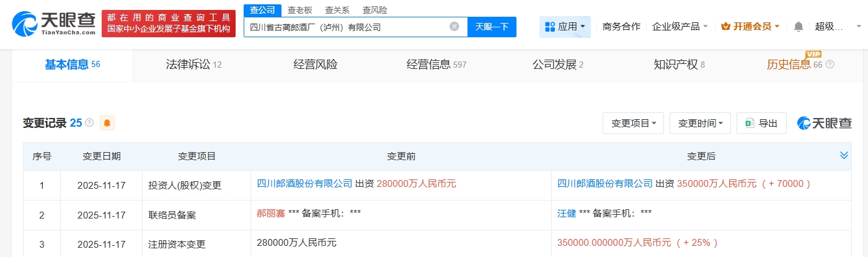Viewport: 868px width, 257px height.
Task: Open the 公司发展 tab
Action: pyautogui.click(x=558, y=65)
